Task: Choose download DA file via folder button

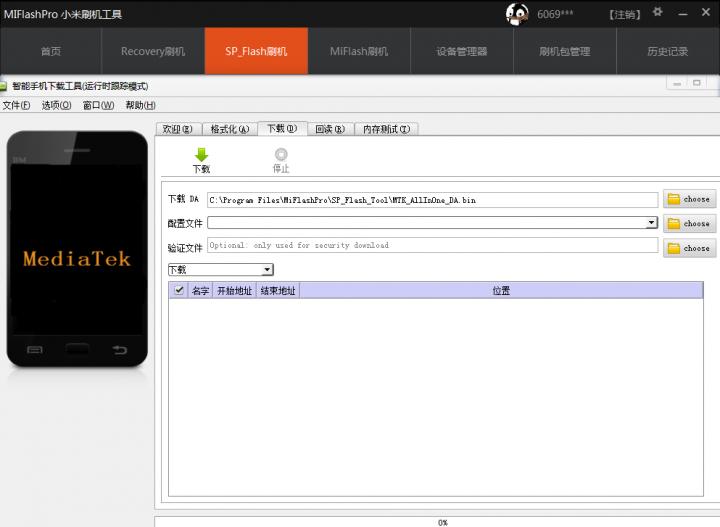Action: click(x=689, y=199)
